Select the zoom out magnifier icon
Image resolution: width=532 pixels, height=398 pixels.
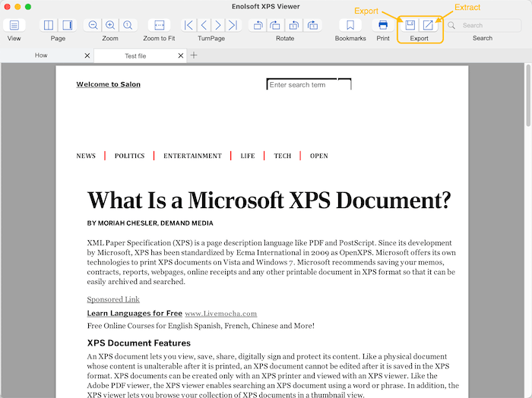93,25
